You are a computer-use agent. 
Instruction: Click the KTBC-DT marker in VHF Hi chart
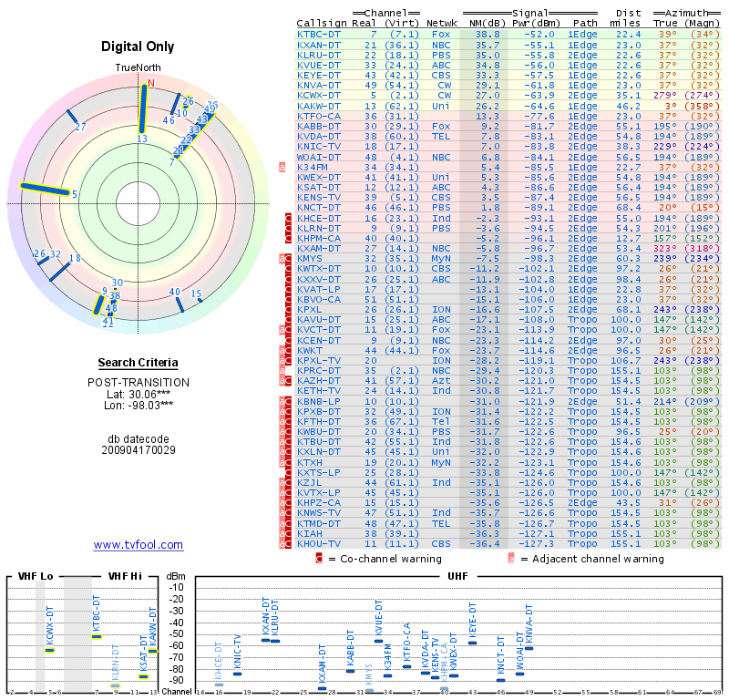[97, 637]
